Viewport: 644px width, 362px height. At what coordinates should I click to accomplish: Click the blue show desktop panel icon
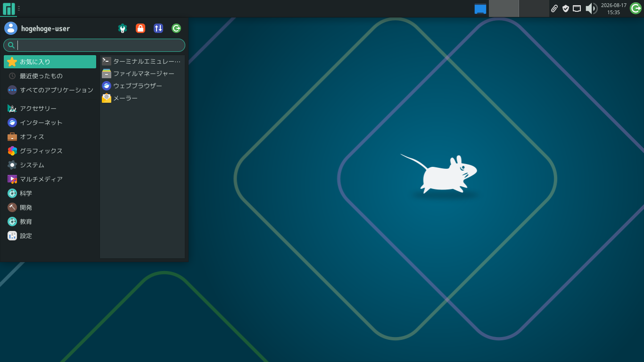(x=480, y=8)
